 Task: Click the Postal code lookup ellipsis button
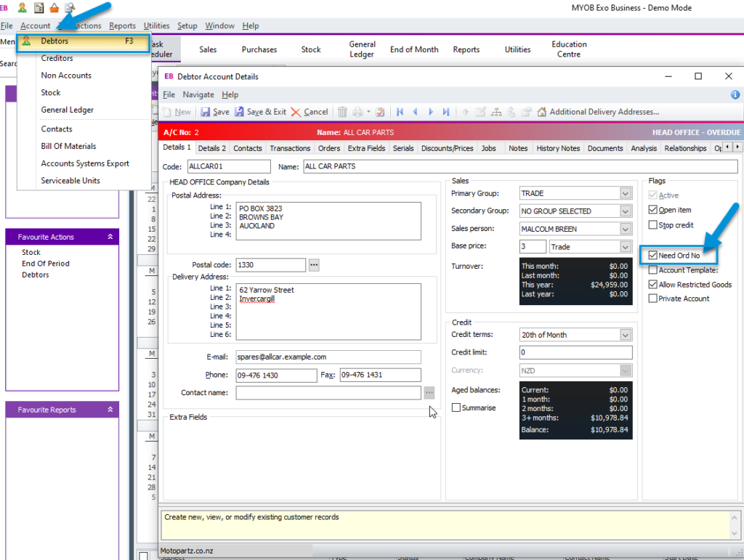[314, 265]
